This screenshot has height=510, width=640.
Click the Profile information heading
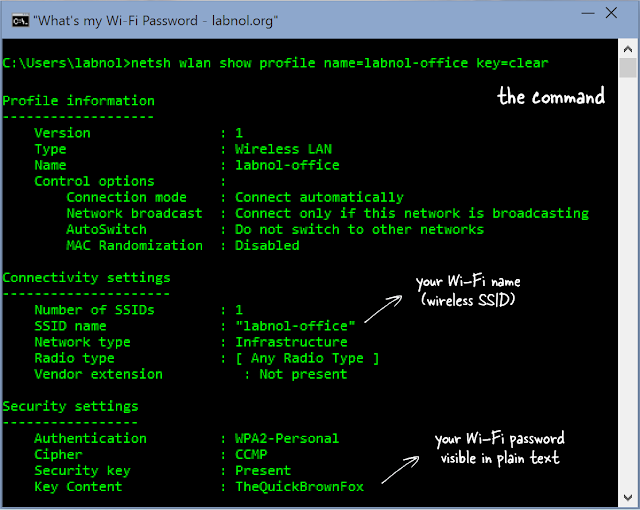coord(78,101)
